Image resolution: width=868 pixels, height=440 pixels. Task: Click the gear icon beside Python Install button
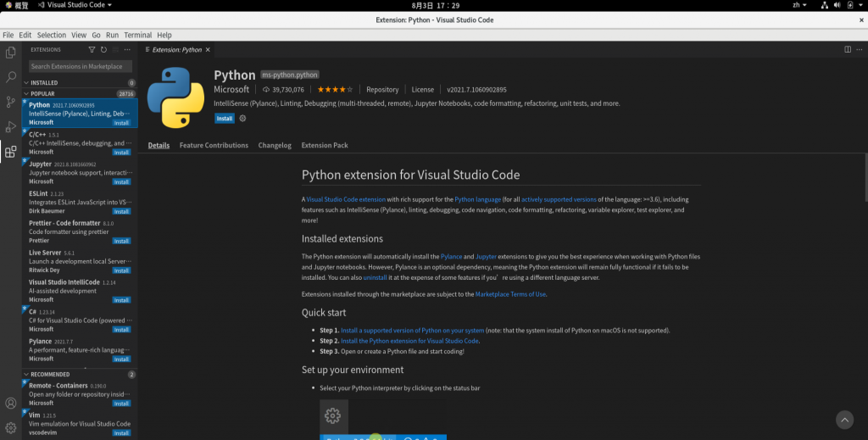tap(242, 119)
